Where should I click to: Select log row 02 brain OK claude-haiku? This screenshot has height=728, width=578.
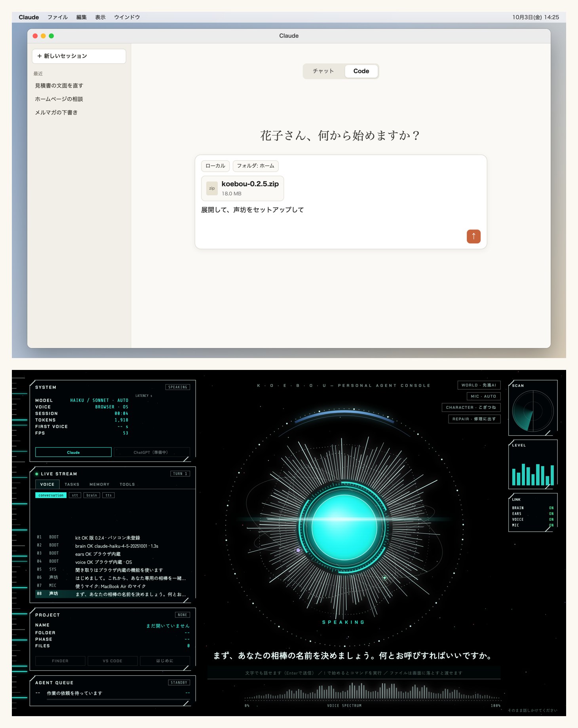click(x=112, y=546)
